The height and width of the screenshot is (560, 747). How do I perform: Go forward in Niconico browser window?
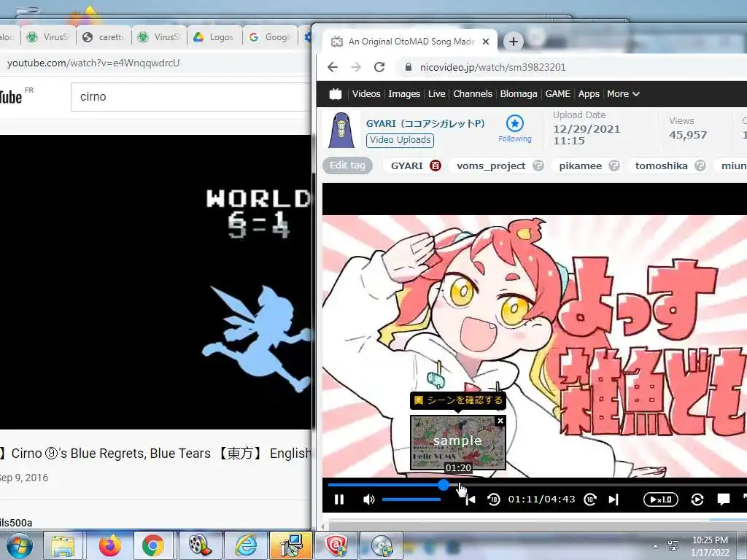pos(355,67)
